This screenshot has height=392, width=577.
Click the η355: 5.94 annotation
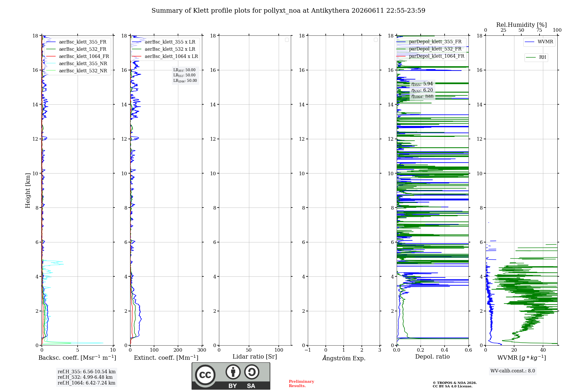(422, 84)
